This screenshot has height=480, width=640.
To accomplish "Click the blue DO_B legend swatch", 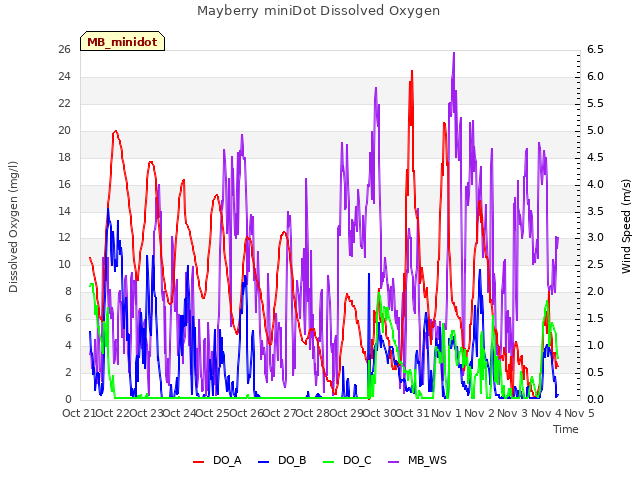I will tap(263, 462).
